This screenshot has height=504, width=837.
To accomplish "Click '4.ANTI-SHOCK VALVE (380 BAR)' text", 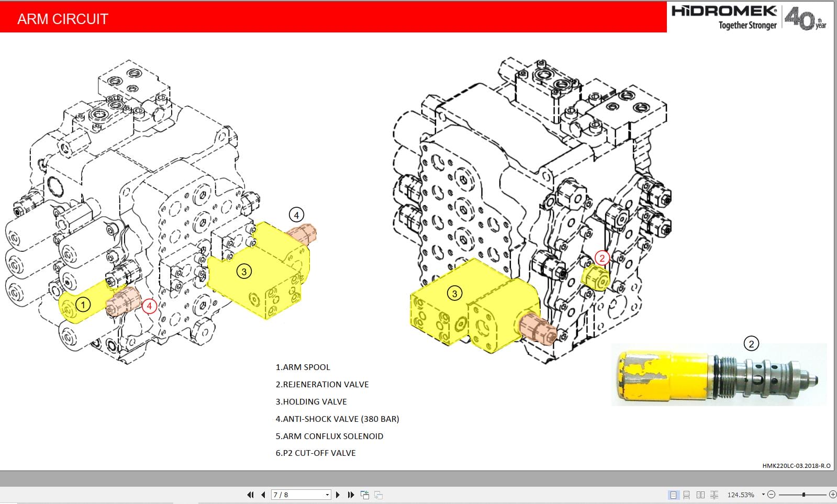I will [338, 419].
